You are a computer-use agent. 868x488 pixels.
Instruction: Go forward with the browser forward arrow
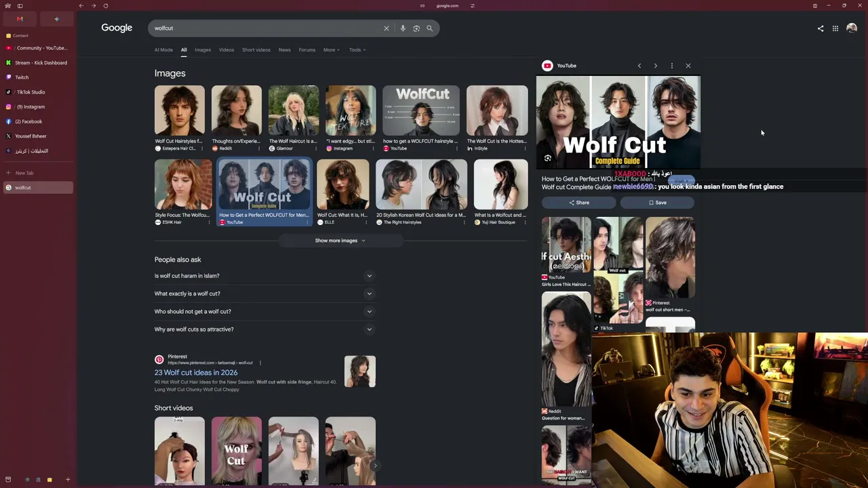93,5
